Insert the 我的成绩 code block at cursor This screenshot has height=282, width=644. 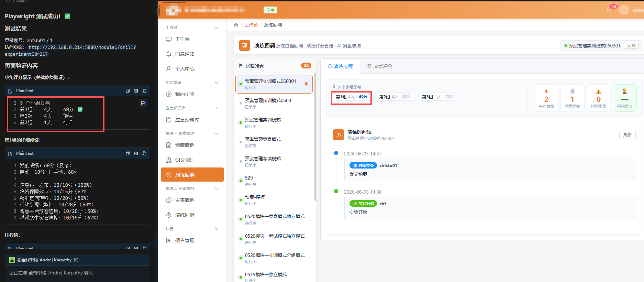(x=136, y=153)
